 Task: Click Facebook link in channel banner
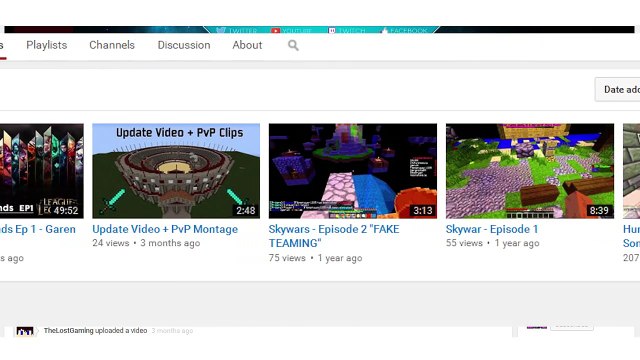[404, 30]
